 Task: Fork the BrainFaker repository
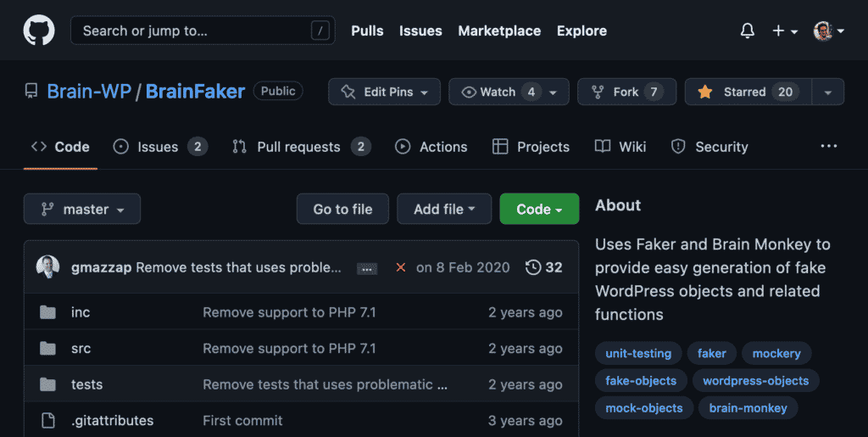[x=626, y=92]
